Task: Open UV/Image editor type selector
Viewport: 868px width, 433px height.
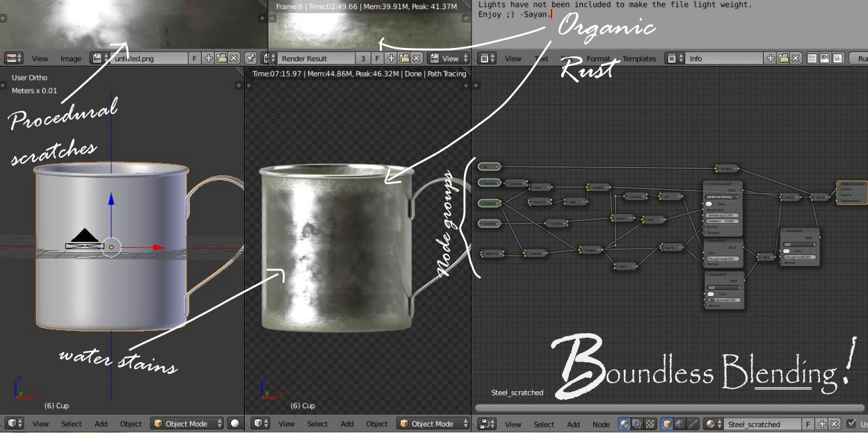Action: click(14, 58)
